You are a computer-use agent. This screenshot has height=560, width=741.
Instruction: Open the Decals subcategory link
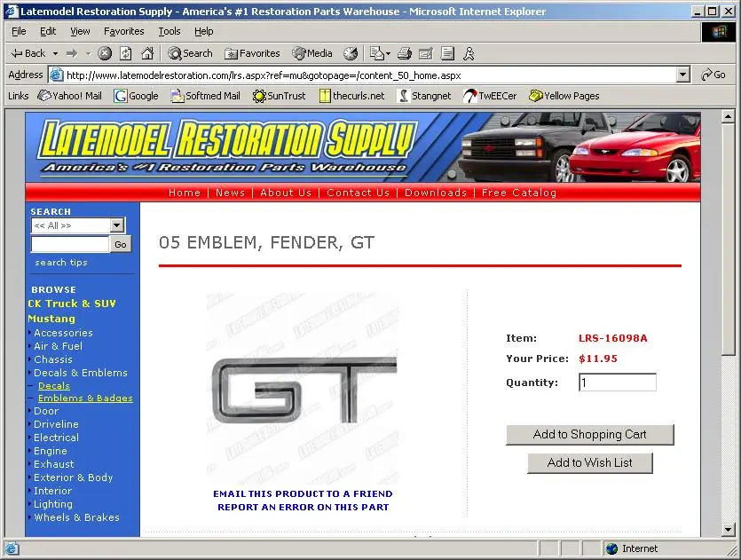pos(54,386)
